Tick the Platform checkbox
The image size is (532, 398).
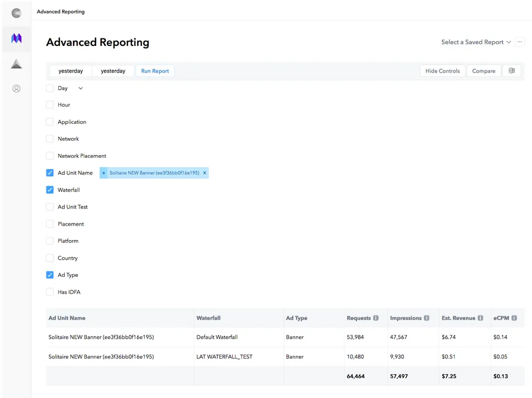click(50, 241)
